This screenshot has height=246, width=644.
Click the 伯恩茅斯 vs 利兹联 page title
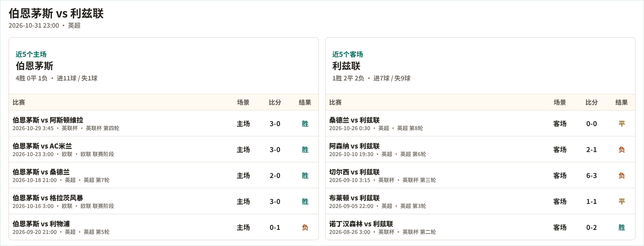pos(56,13)
